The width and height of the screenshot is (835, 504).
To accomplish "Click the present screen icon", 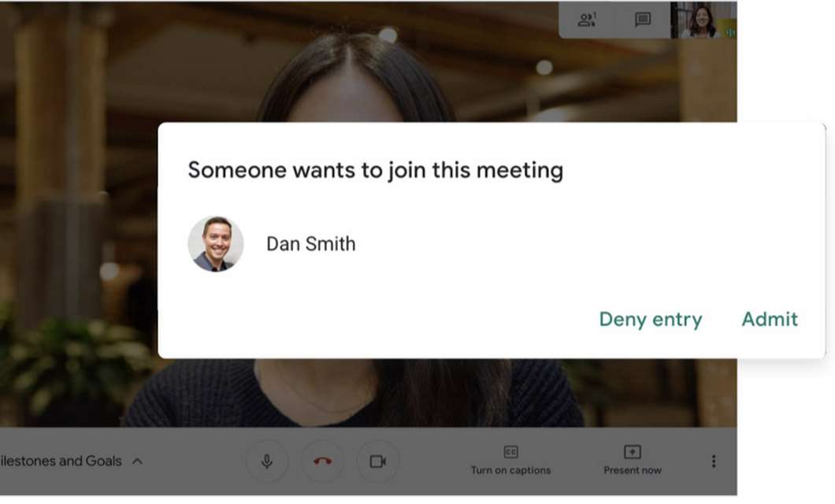I will coord(632,452).
